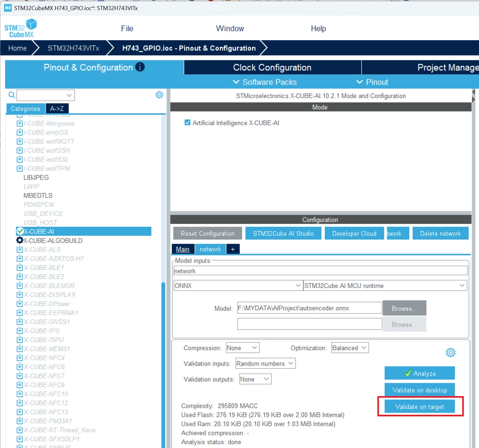Open the File menu
479x448 pixels.
point(127,28)
